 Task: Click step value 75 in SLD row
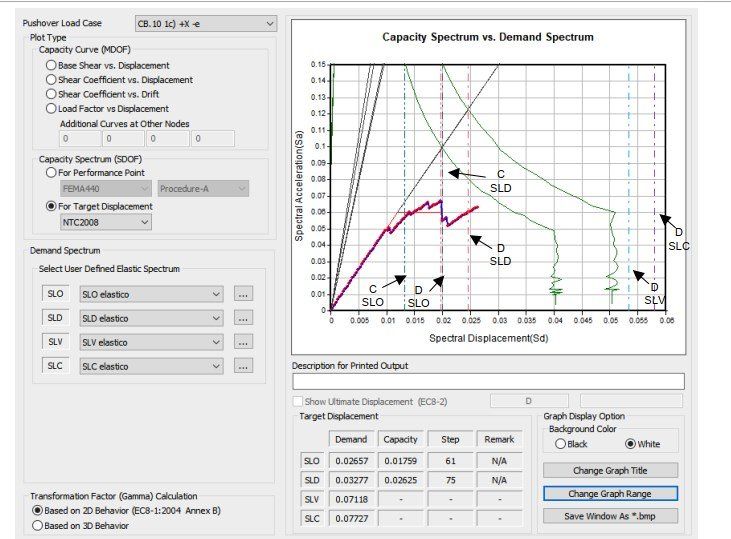(x=450, y=480)
